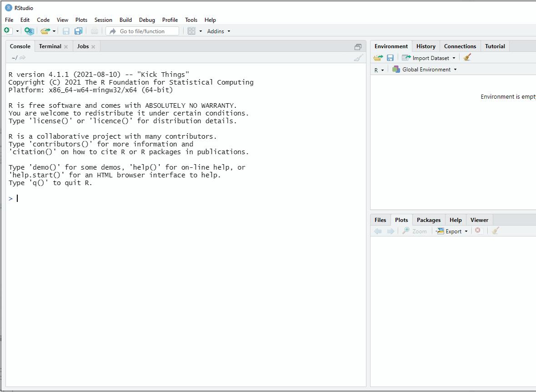Image resolution: width=536 pixels, height=392 pixels.
Task: Select the Environment tab
Action: [391, 46]
